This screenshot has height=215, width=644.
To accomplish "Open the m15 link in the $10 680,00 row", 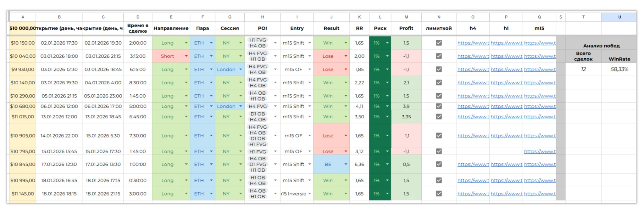I will click(x=540, y=106).
